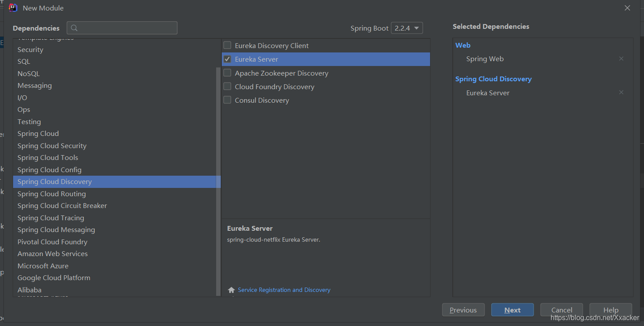Remove Spring Web from selected dependencies

click(x=621, y=59)
